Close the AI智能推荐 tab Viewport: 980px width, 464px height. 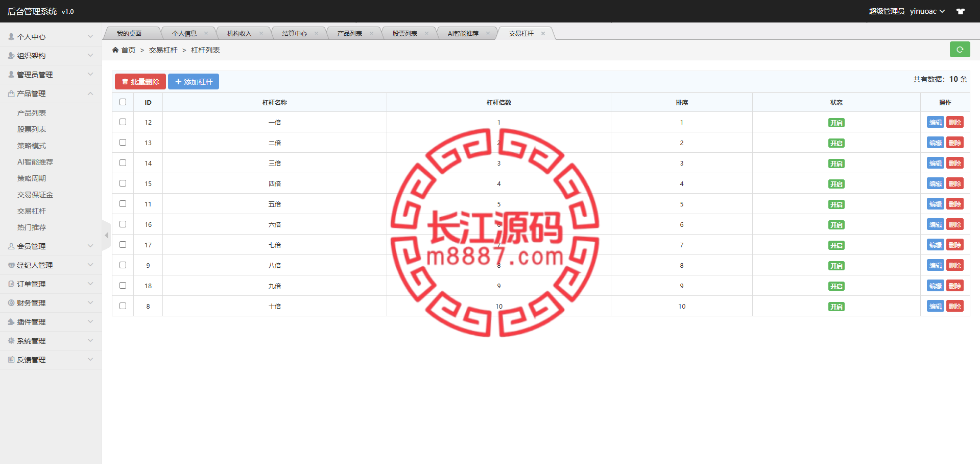[x=488, y=34]
